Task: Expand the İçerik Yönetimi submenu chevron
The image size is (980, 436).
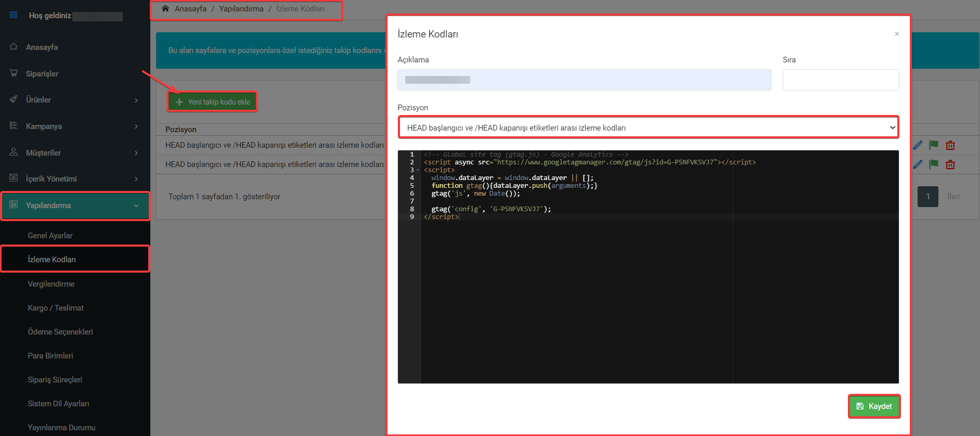Action: tap(136, 179)
